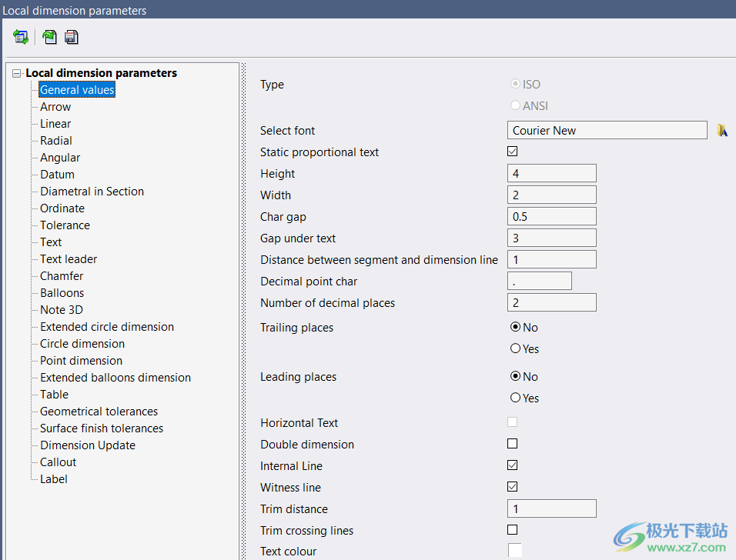Screen dimensions: 736x560
Task: Toggle the Internal Line checkbox
Action: (512, 465)
